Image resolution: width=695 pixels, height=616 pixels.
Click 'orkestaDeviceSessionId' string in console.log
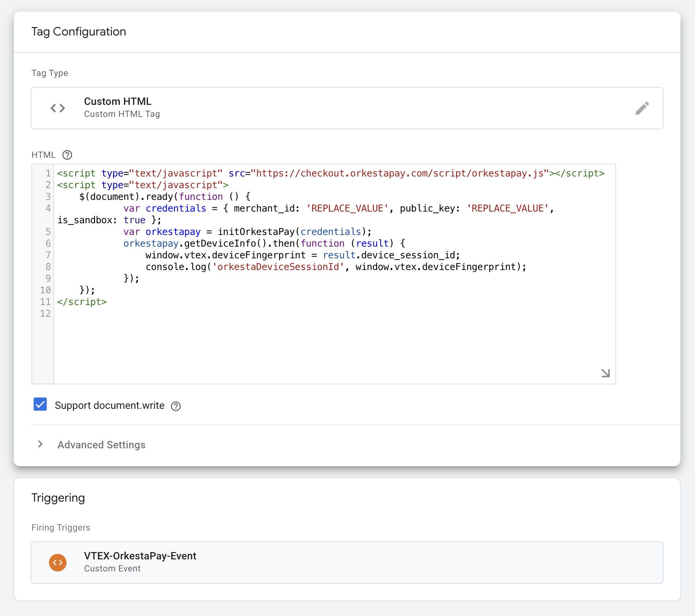click(278, 267)
